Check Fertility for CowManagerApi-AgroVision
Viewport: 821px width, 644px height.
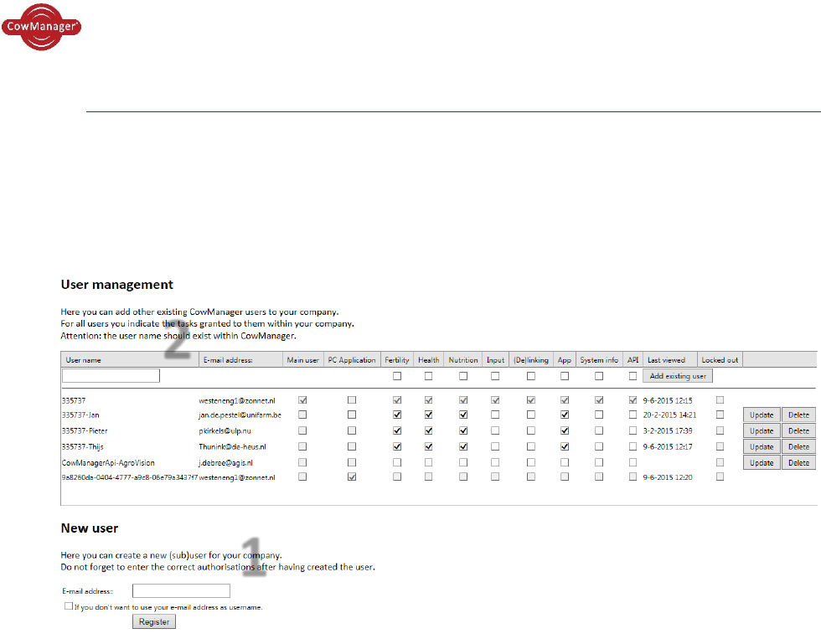(x=397, y=463)
